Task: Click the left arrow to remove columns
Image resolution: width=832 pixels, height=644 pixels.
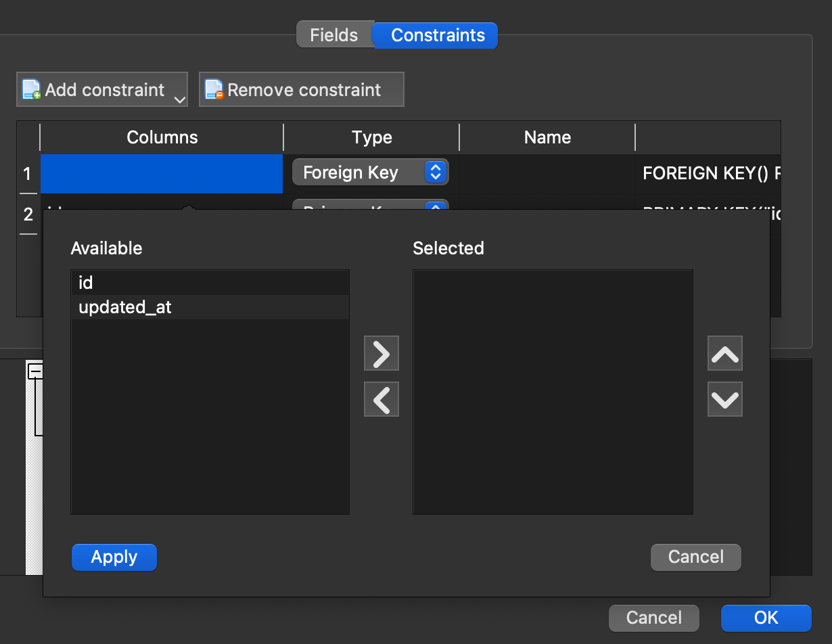Action: (x=381, y=399)
